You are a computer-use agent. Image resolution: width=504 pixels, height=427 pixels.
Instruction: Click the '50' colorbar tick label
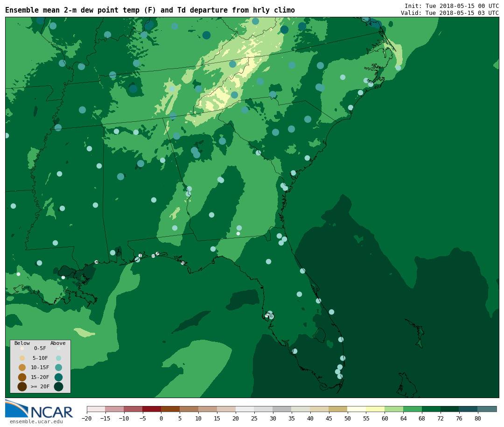pos(347,418)
